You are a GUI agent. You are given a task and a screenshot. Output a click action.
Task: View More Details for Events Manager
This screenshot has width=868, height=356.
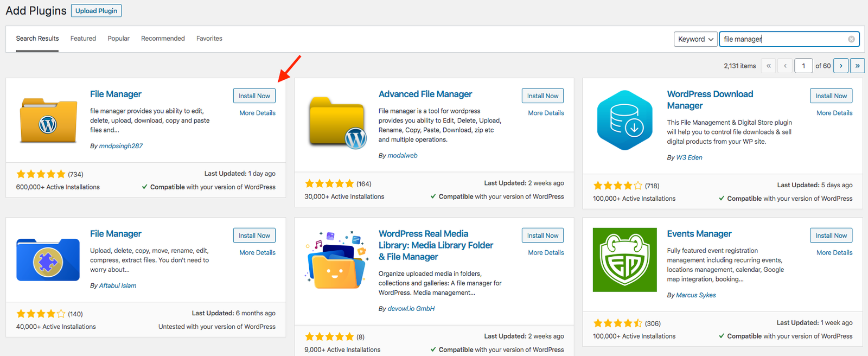pos(834,252)
